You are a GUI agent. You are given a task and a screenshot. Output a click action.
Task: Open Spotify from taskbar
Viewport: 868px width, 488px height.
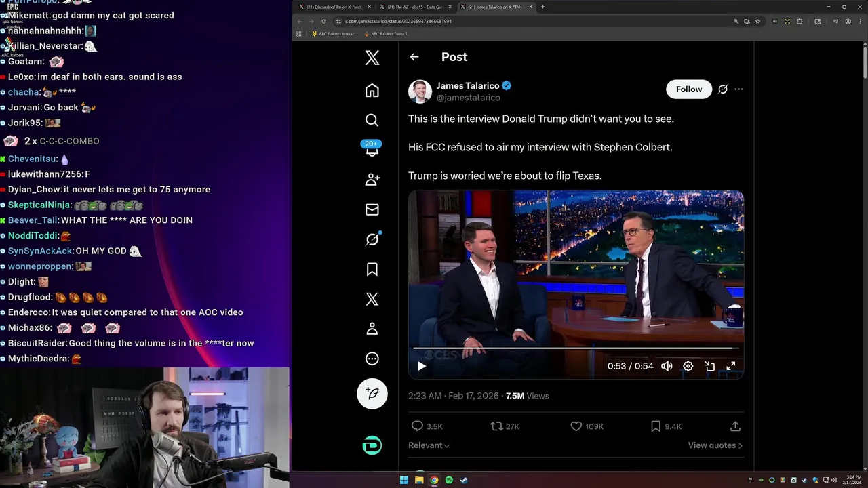[449, 480]
